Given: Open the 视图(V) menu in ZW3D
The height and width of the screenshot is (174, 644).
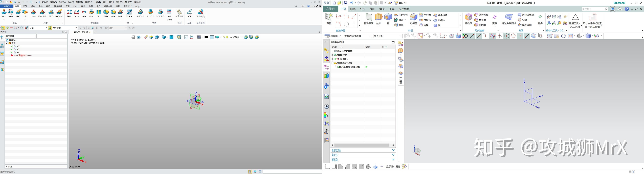Looking at the screenshot, I should coord(62,2).
